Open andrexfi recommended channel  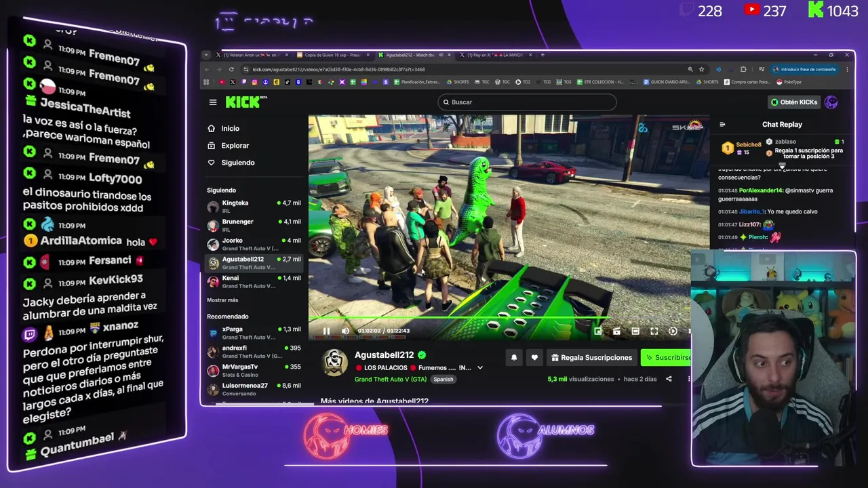pyautogui.click(x=254, y=352)
